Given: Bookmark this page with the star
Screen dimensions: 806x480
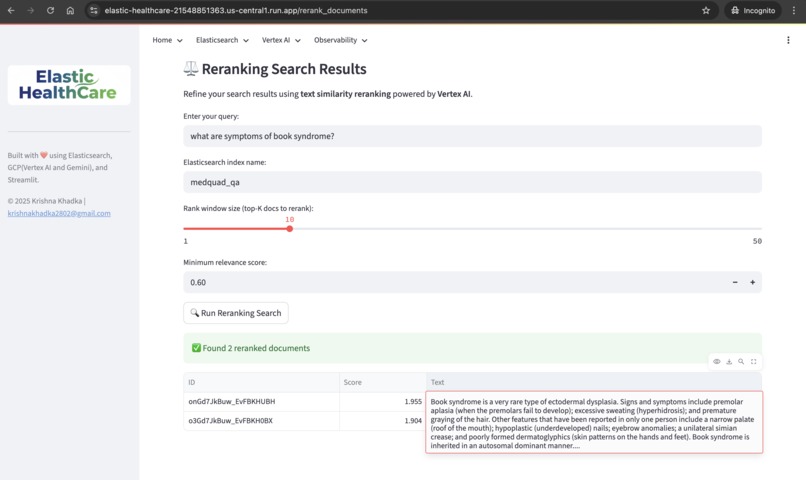Looking at the screenshot, I should click(x=706, y=10).
